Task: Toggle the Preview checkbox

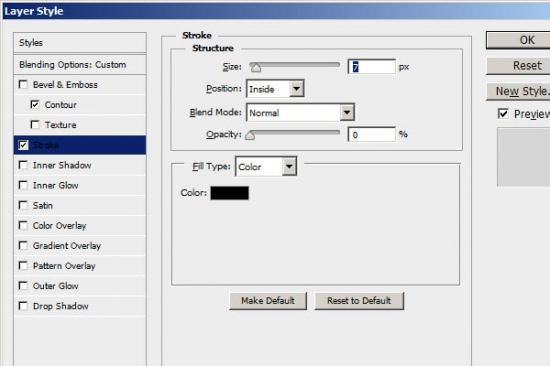Action: (503, 114)
